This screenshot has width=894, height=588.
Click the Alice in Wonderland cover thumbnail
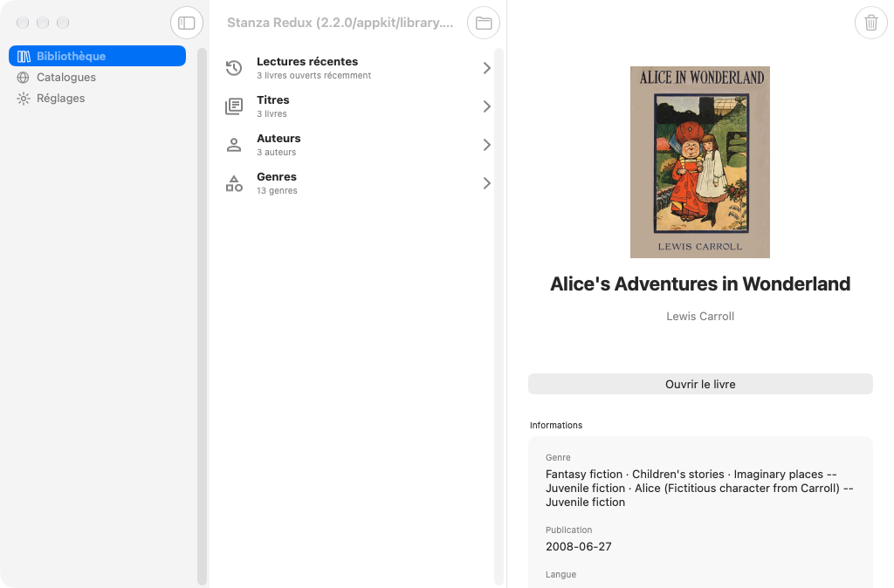point(700,162)
